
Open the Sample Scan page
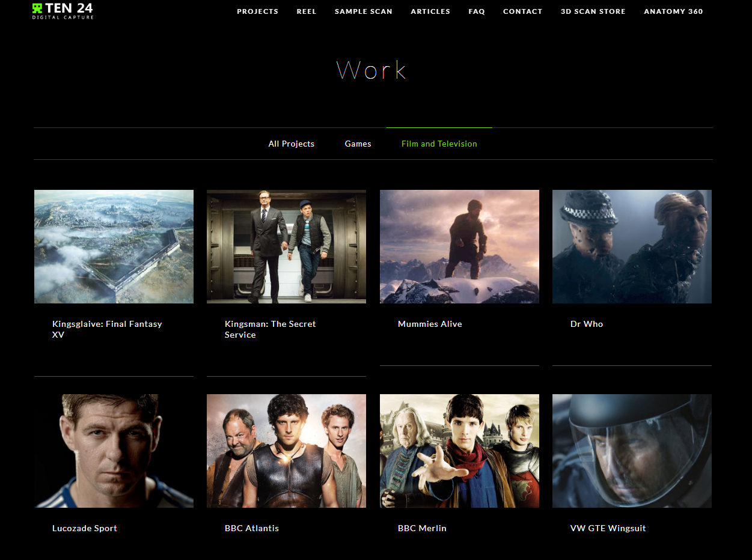coord(364,11)
